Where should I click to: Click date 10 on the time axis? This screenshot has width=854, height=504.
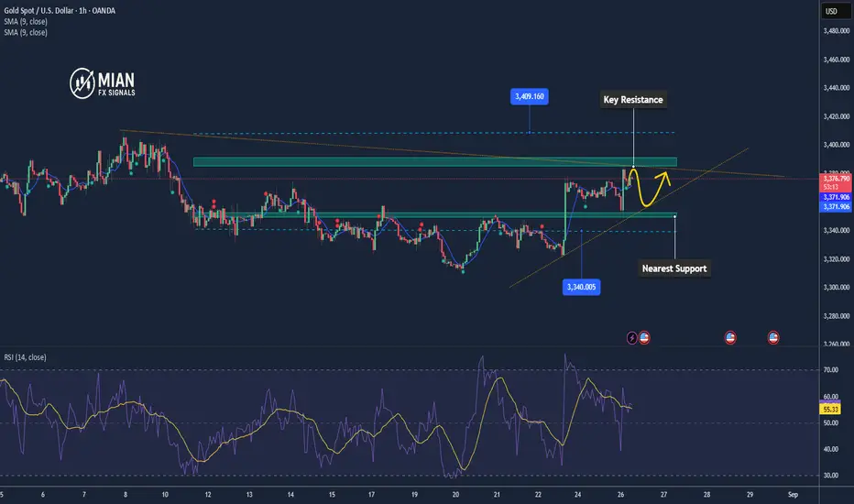pyautogui.click(x=165, y=495)
